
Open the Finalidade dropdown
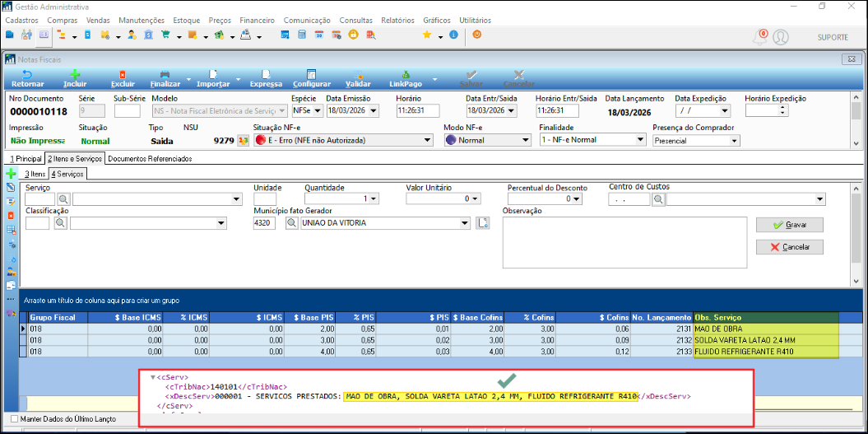point(640,140)
